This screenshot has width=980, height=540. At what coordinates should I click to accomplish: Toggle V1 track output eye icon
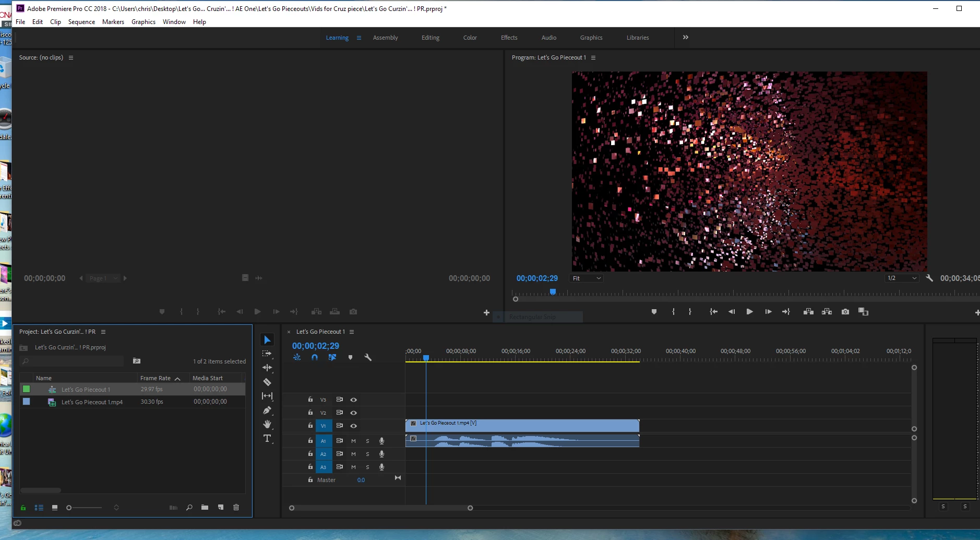click(353, 426)
